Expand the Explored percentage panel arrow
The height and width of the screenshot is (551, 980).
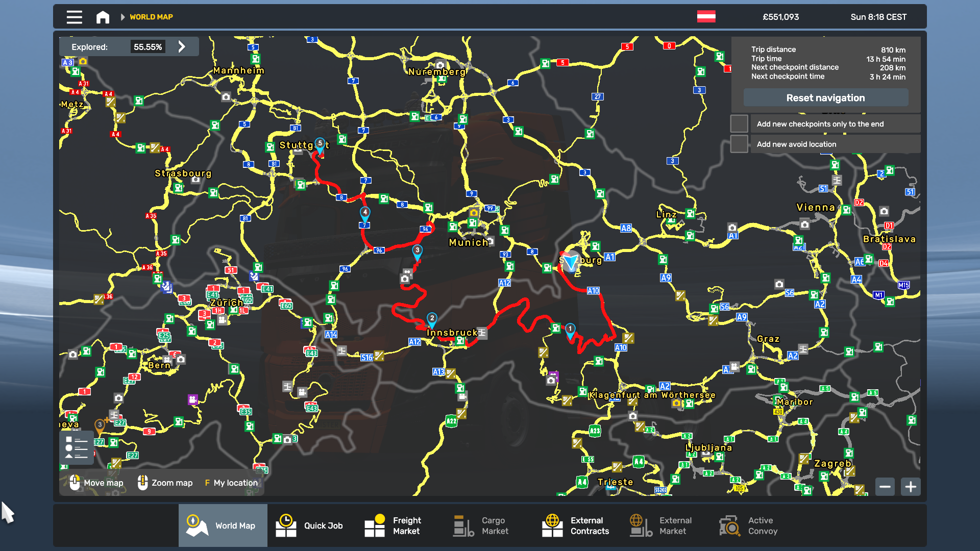pos(182,47)
